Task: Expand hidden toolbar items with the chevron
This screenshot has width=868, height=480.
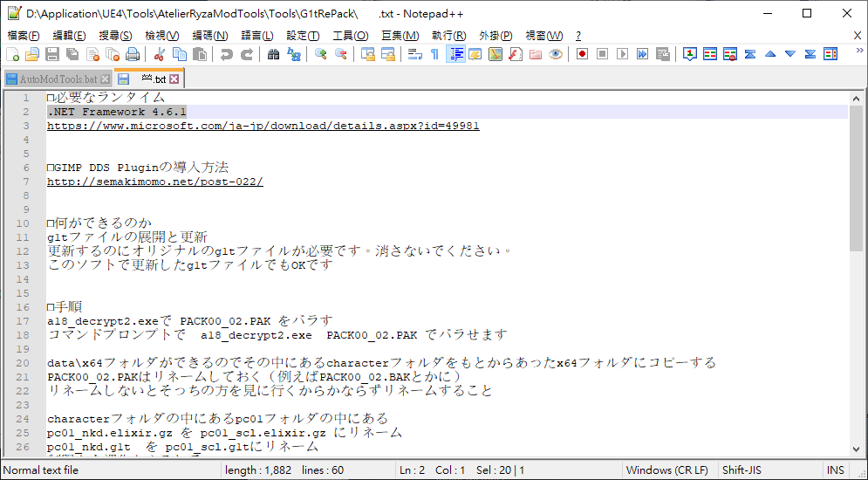Action: (x=859, y=51)
